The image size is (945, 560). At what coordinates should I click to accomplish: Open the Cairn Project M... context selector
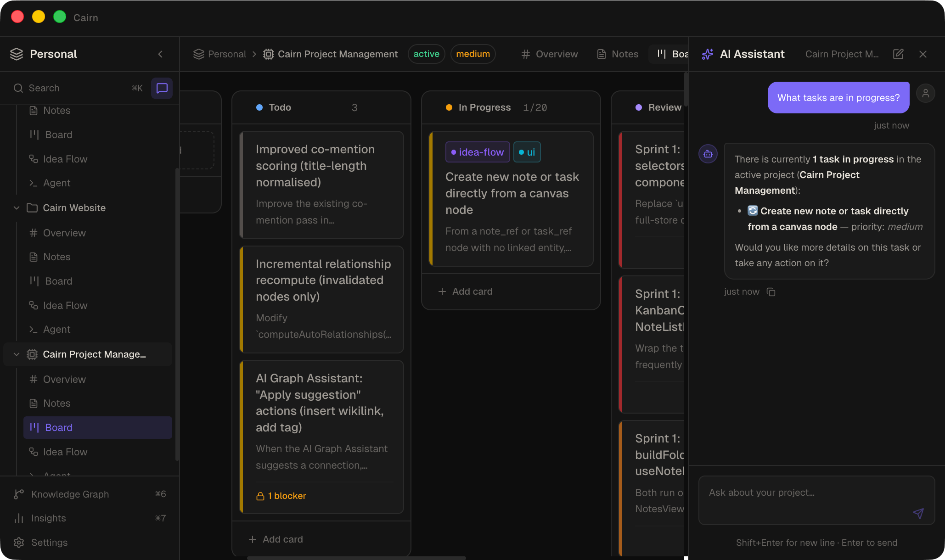842,54
